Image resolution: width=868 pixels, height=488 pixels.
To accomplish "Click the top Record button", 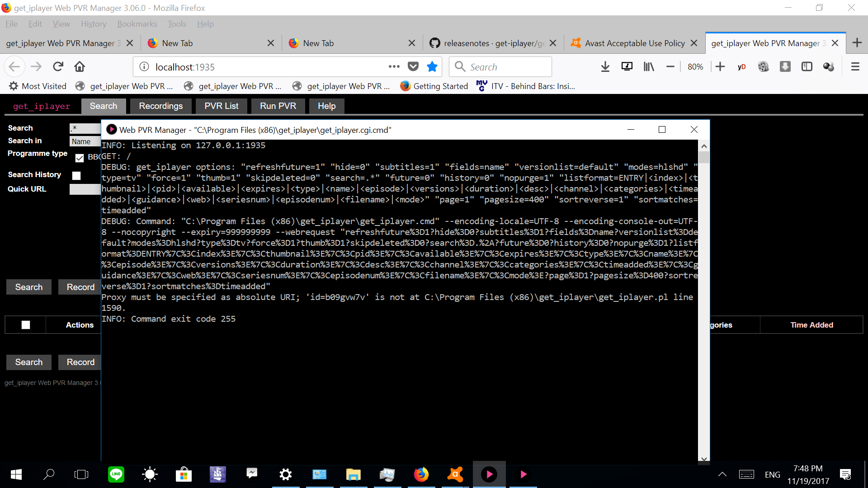I will pos(80,287).
